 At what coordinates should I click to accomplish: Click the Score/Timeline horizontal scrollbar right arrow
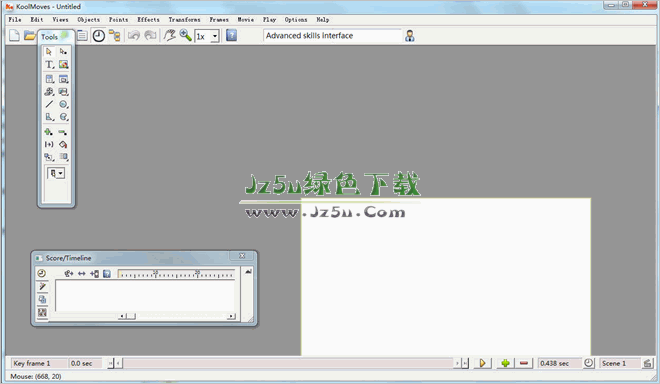[231, 316]
